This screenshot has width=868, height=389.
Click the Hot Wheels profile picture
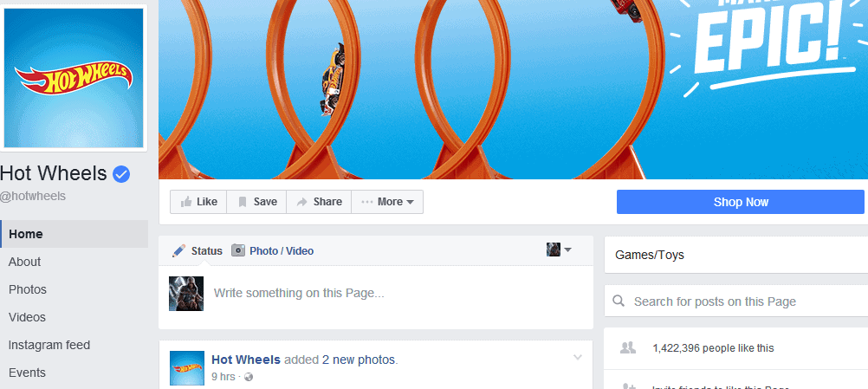click(x=74, y=78)
